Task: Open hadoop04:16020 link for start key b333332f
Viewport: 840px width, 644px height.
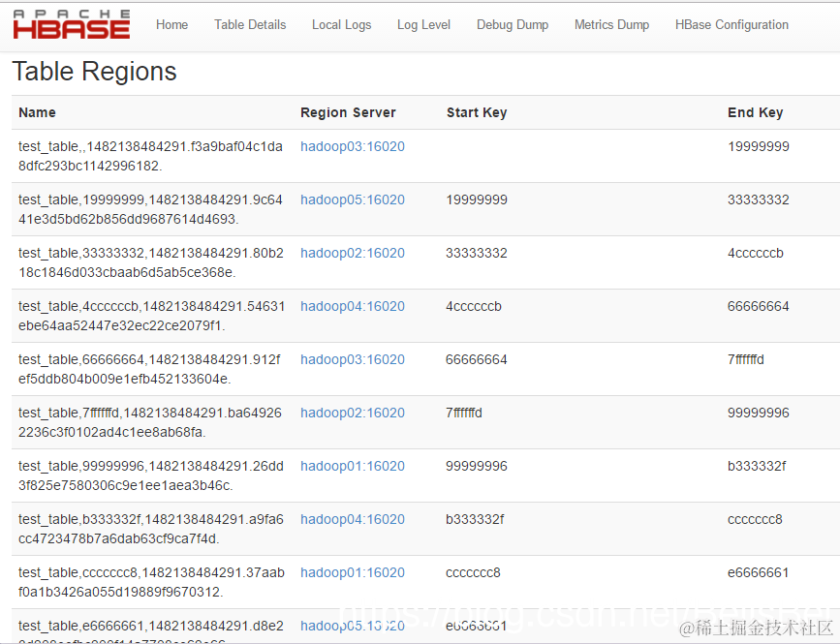Action: coord(353,519)
